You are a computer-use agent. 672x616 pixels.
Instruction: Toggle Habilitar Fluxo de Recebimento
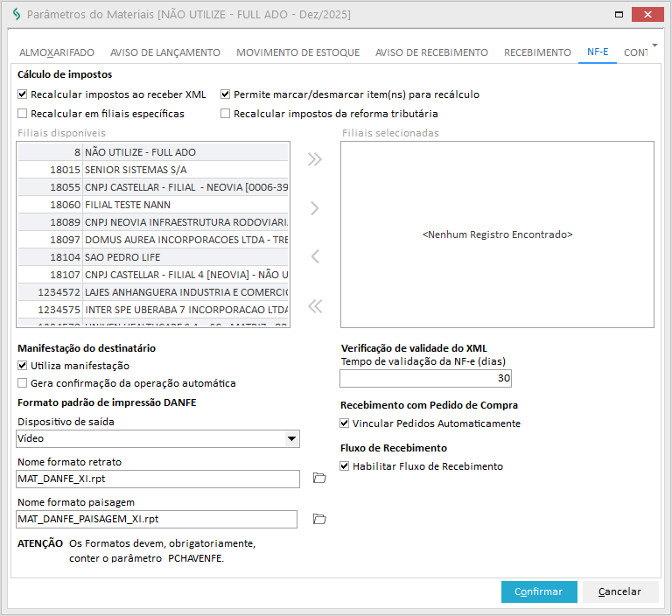345,466
